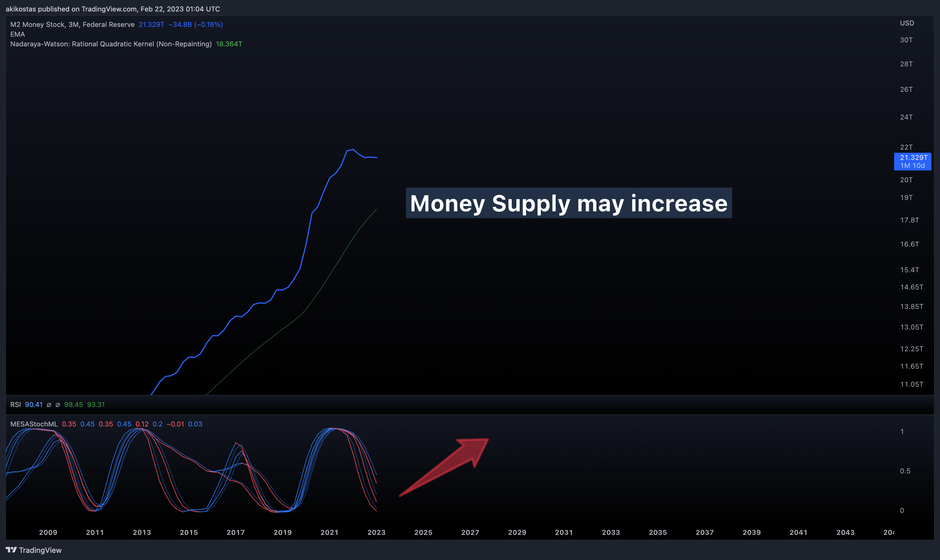
Task: Click the 11.05T price axis label
Action: pos(912,384)
